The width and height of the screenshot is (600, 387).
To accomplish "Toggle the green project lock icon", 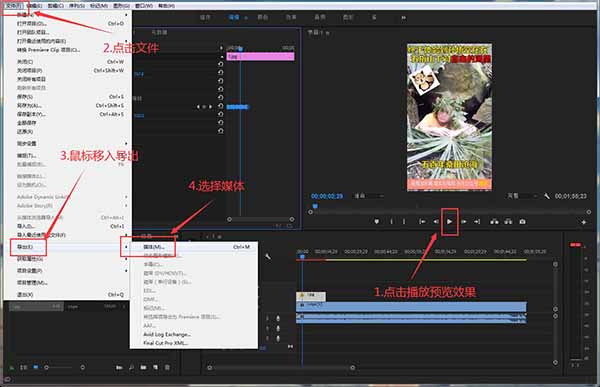I will (x=11, y=368).
